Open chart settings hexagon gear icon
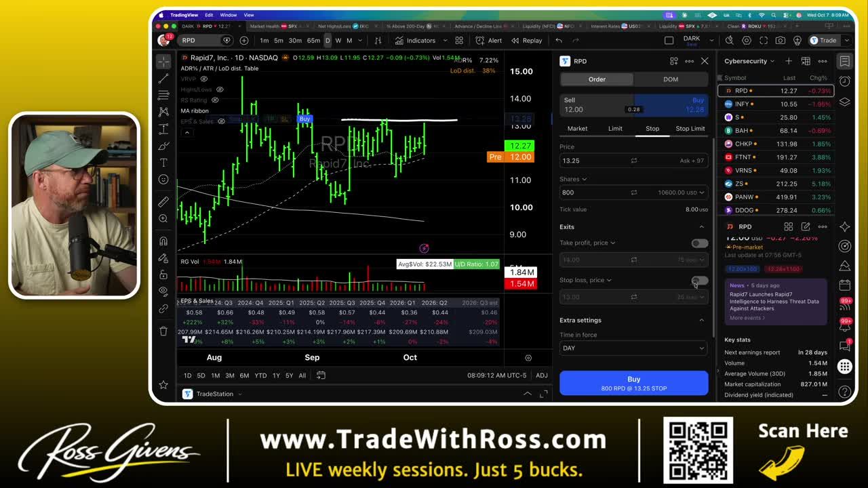868x488 pixels. (747, 41)
